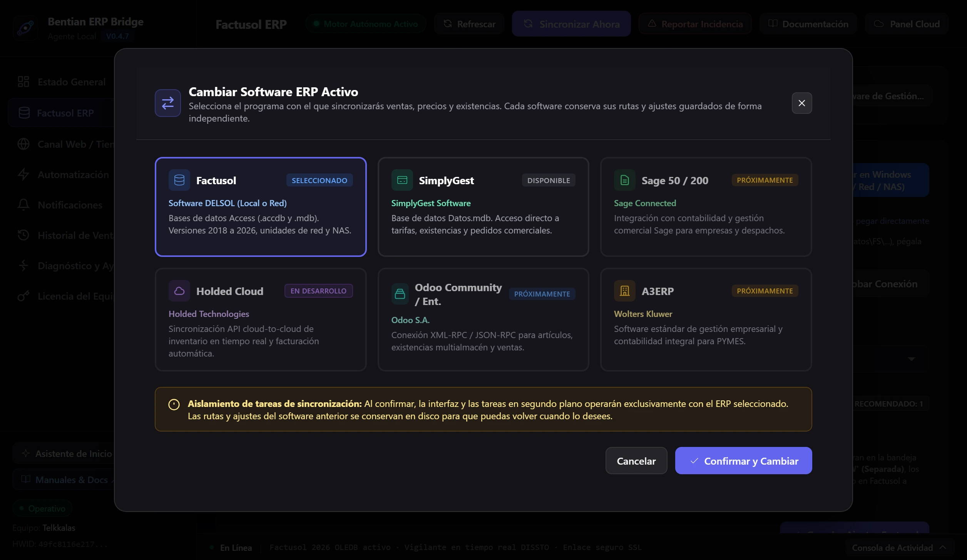The height and width of the screenshot is (560, 967).
Task: Open the Documentación link
Action: [x=808, y=24]
